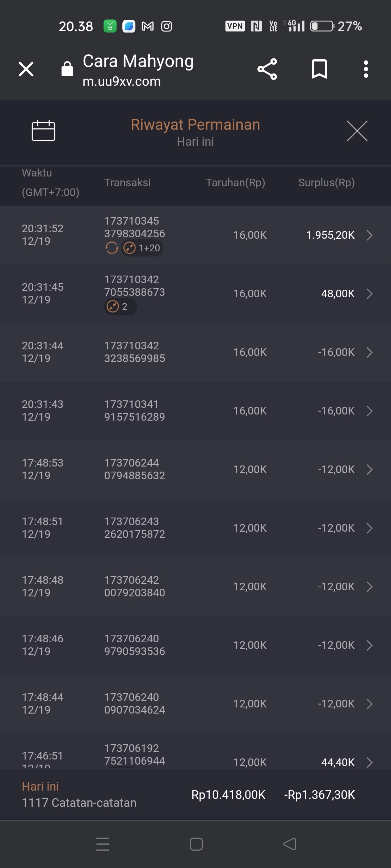Tap the badge labeled 2 on 20:31:45 row
The height and width of the screenshot is (868, 391).
point(120,307)
